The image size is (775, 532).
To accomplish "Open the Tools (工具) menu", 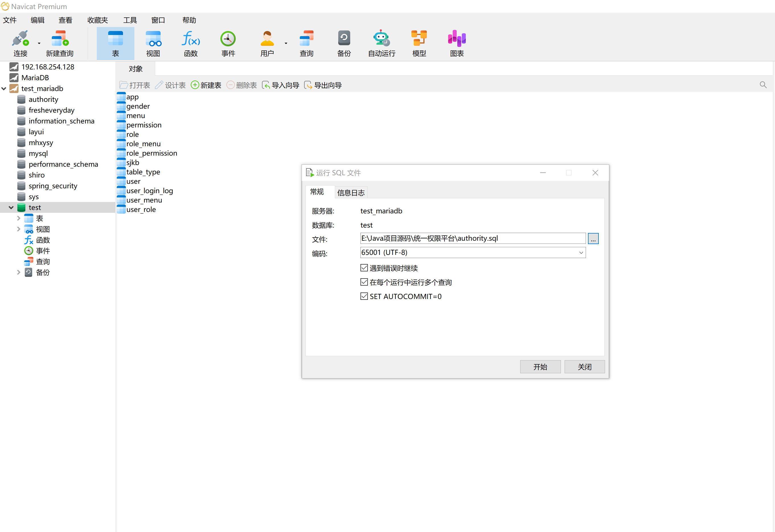I will [x=130, y=20].
